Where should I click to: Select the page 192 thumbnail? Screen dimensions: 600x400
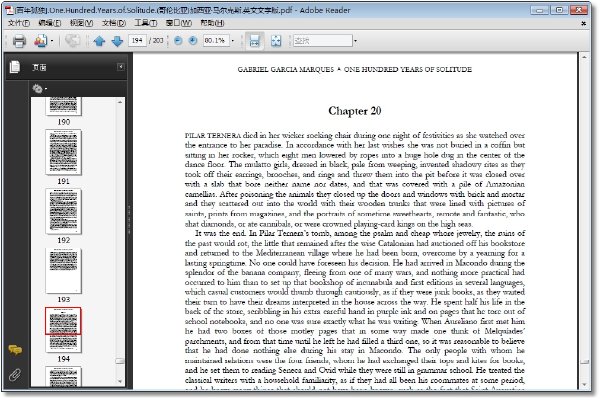[64, 211]
